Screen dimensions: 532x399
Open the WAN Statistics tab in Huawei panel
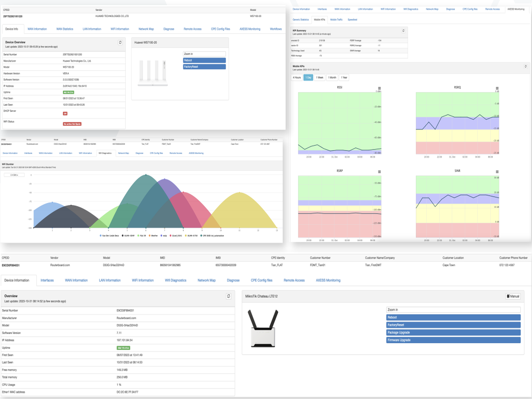(65, 29)
